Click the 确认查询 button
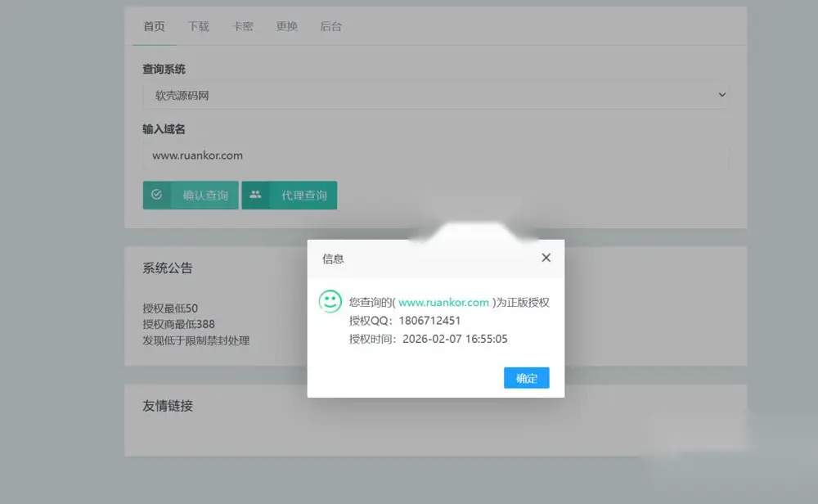818x504 pixels. click(x=191, y=195)
